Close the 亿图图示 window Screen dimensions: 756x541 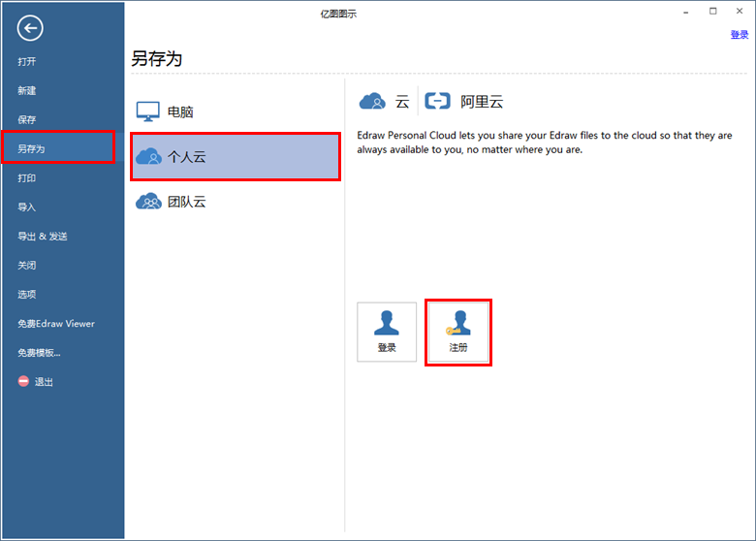[x=740, y=11]
